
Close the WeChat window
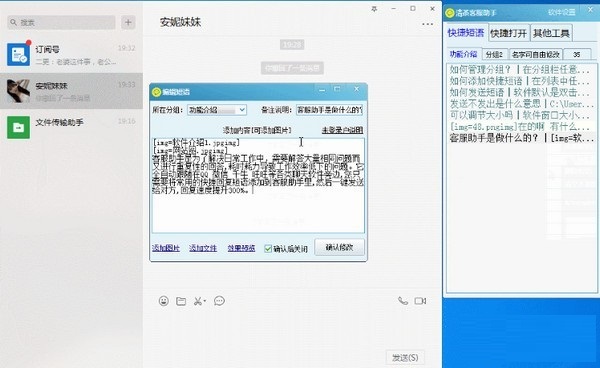pyautogui.click(x=432, y=8)
